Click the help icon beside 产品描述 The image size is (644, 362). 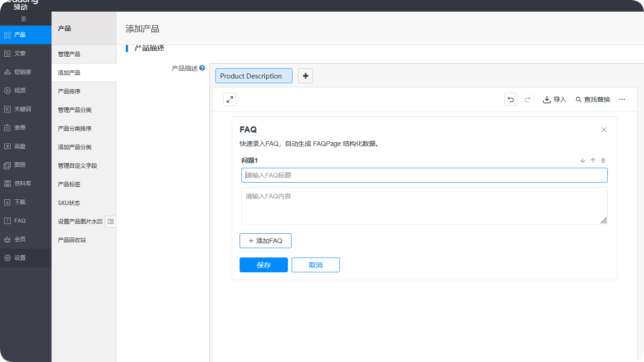[202, 68]
